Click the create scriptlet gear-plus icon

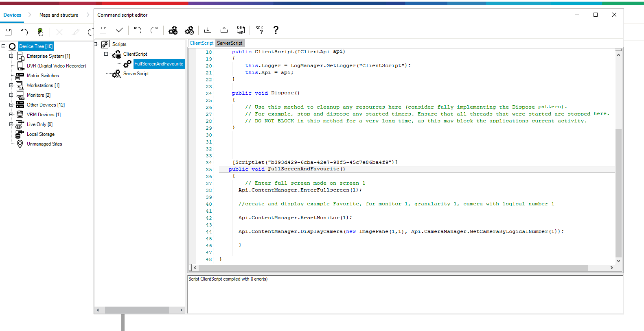[x=173, y=30]
